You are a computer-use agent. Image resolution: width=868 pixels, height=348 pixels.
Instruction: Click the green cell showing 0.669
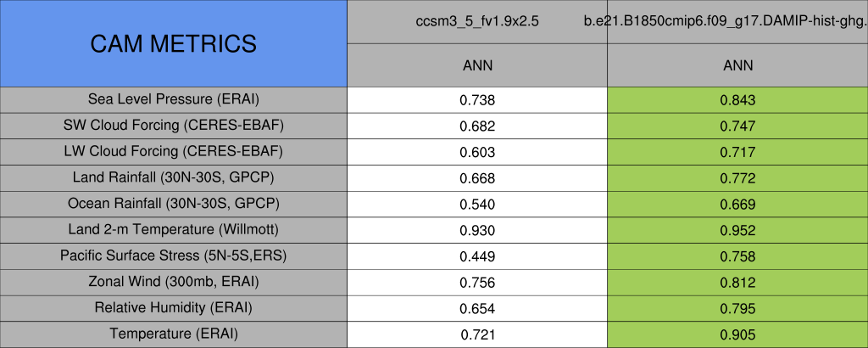click(737, 204)
